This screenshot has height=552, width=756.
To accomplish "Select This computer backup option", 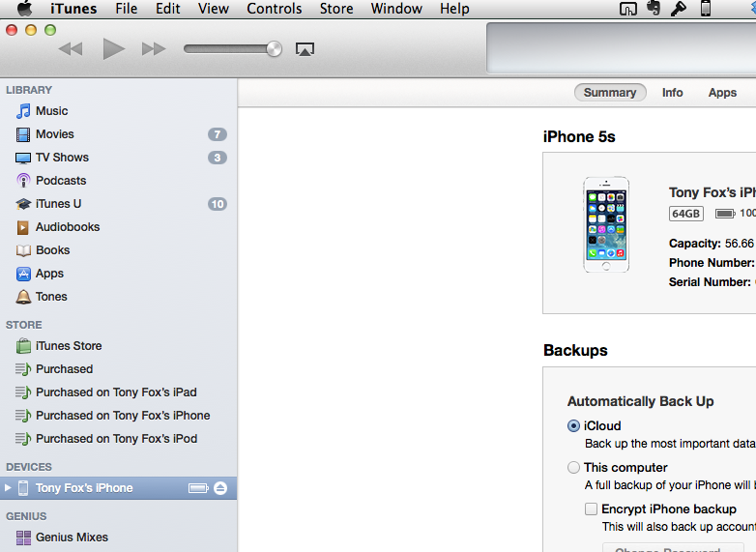I will [573, 468].
